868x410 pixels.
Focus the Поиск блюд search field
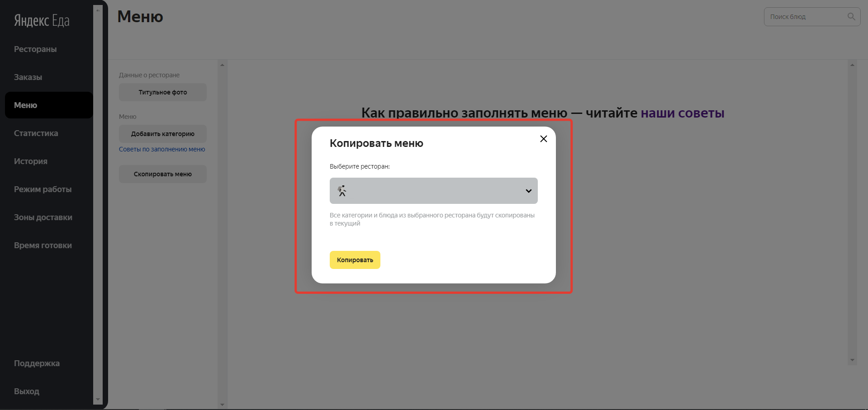pos(805,17)
